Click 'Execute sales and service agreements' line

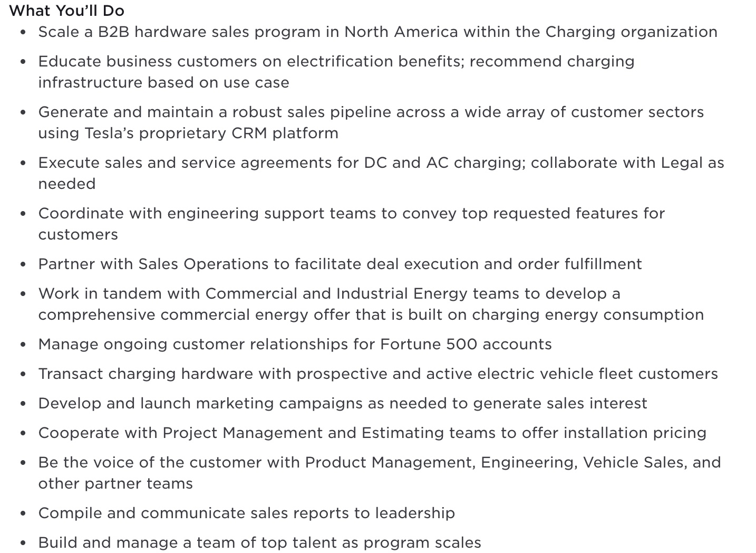point(381,163)
